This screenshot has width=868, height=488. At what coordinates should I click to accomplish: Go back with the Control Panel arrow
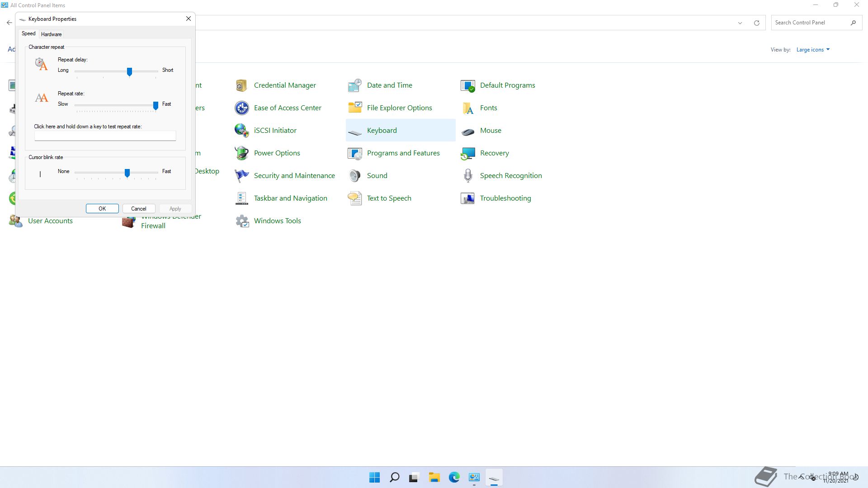[x=9, y=23]
